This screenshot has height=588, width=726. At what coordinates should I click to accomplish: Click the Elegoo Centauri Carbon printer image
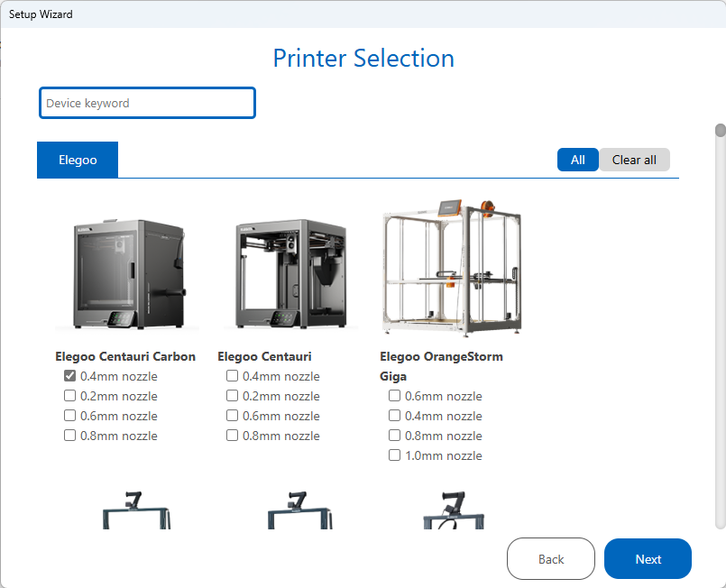pyautogui.click(x=127, y=274)
